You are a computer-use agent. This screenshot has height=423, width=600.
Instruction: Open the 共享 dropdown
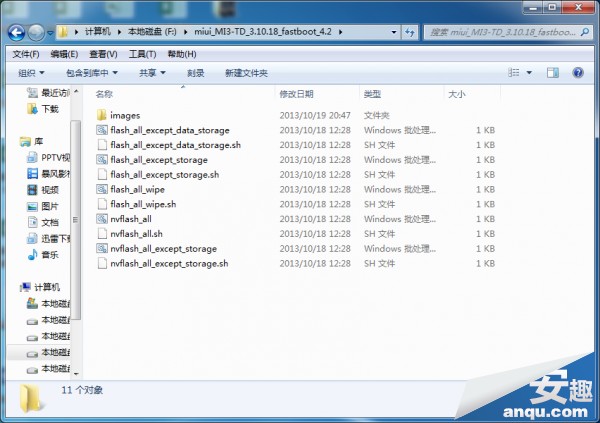tap(152, 73)
